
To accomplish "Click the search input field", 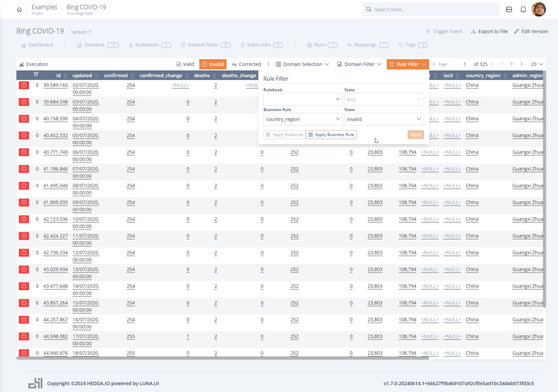I will click(433, 9).
